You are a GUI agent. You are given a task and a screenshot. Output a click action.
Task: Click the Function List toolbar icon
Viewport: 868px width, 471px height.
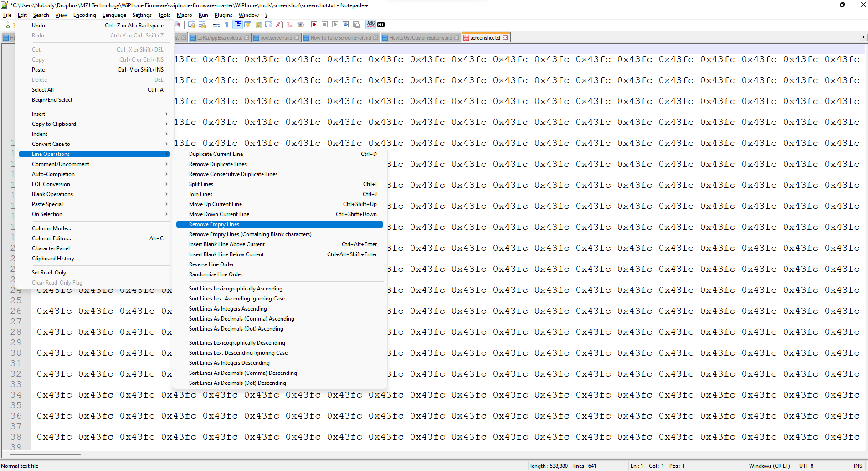tap(279, 25)
